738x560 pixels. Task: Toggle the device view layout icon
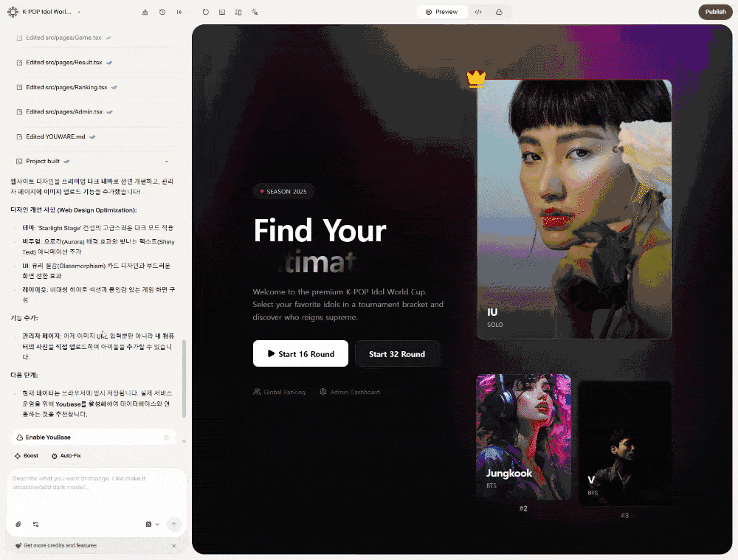click(x=238, y=12)
